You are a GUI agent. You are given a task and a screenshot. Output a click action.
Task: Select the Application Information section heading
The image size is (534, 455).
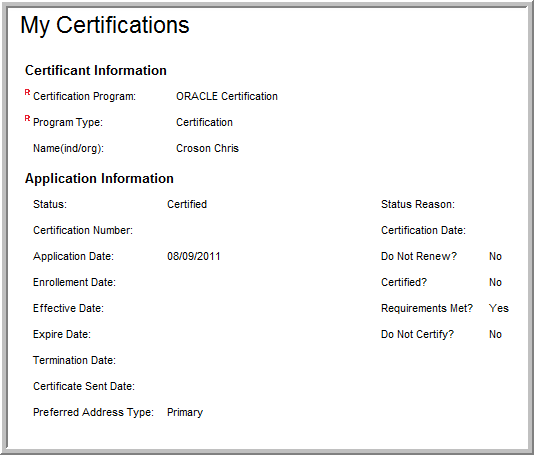point(99,178)
